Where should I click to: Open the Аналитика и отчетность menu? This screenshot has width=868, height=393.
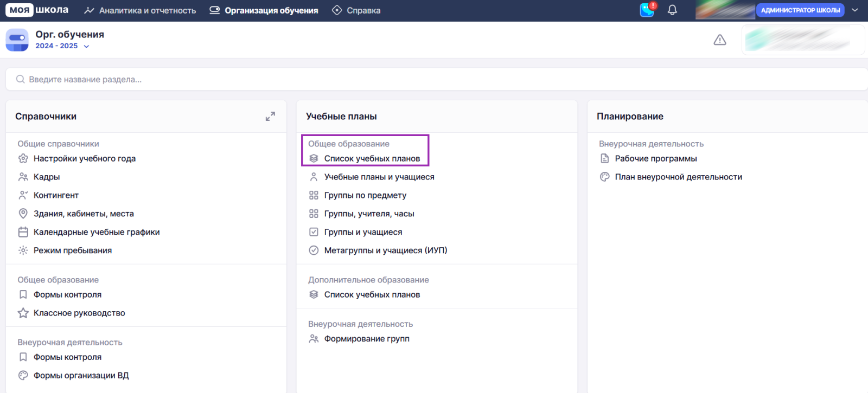coord(141,10)
